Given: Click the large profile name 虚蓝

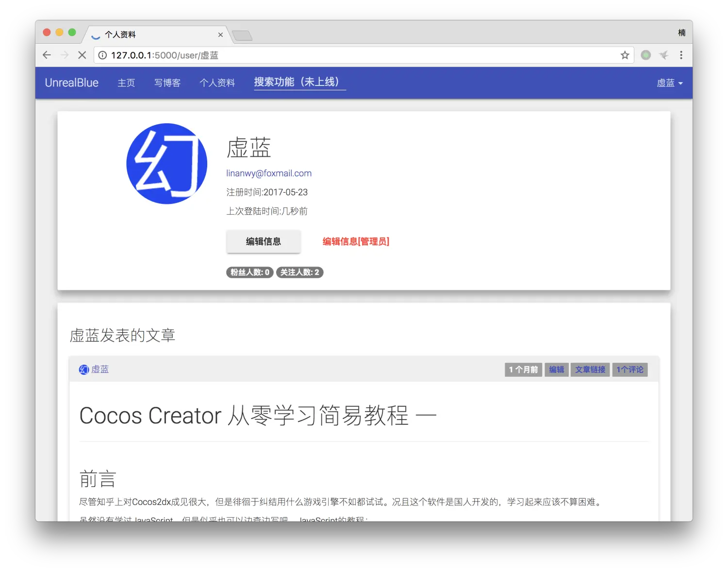Looking at the screenshot, I should click(x=248, y=148).
